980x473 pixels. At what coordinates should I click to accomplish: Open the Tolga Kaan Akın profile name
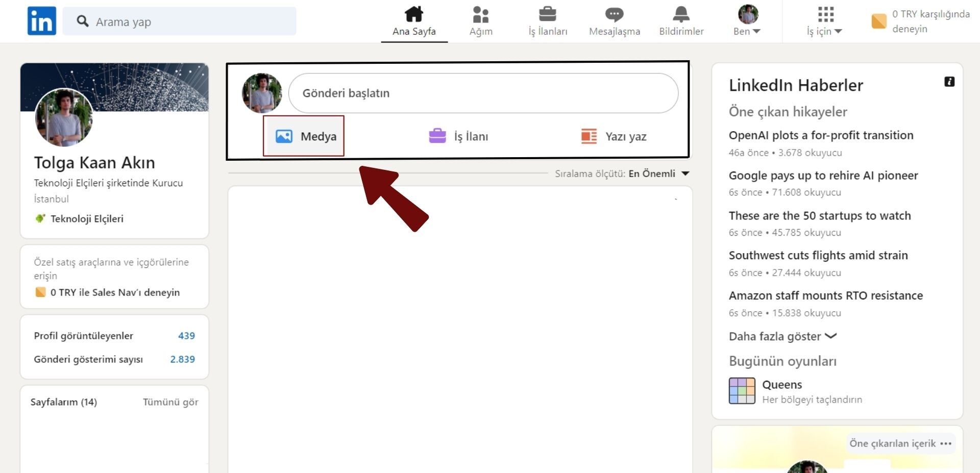(94, 162)
